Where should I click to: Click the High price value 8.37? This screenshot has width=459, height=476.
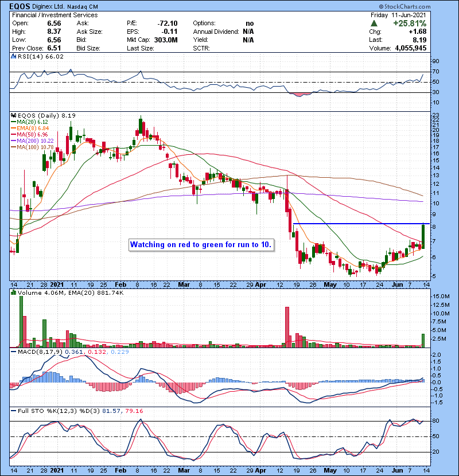click(54, 32)
